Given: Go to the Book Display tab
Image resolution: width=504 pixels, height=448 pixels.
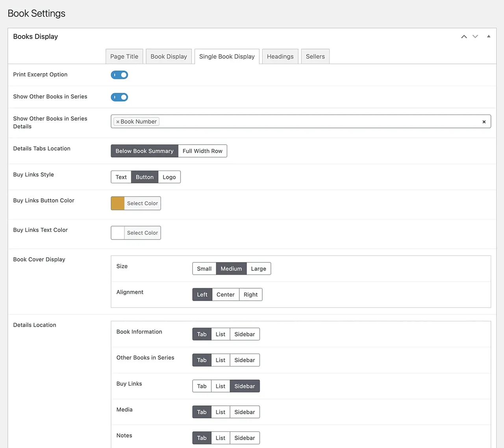Looking at the screenshot, I should [169, 56].
